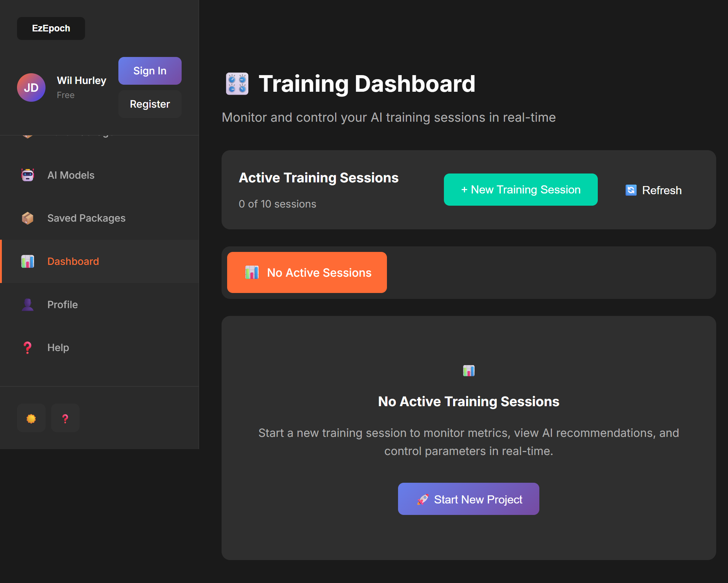
Task: Open the Profile sidebar entry
Action: [62, 304]
